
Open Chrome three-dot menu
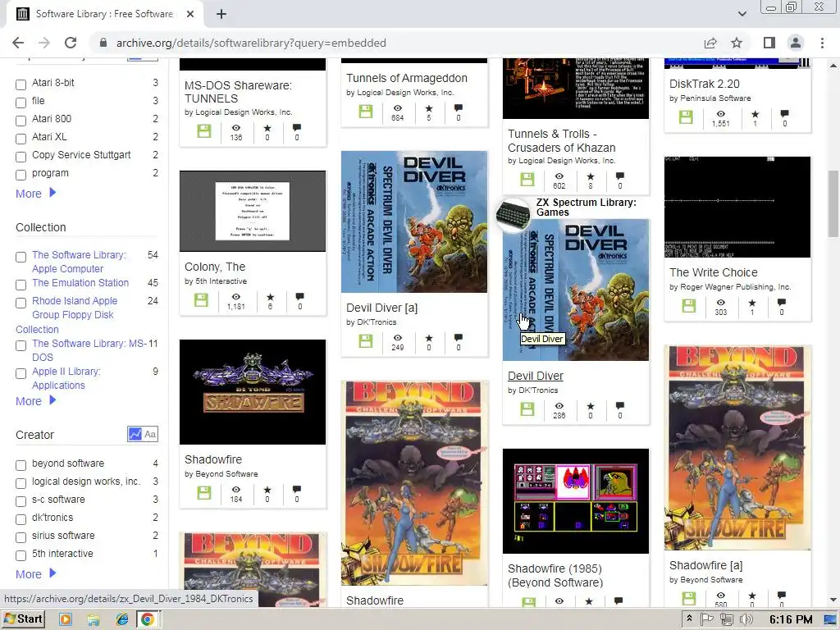pos(822,43)
